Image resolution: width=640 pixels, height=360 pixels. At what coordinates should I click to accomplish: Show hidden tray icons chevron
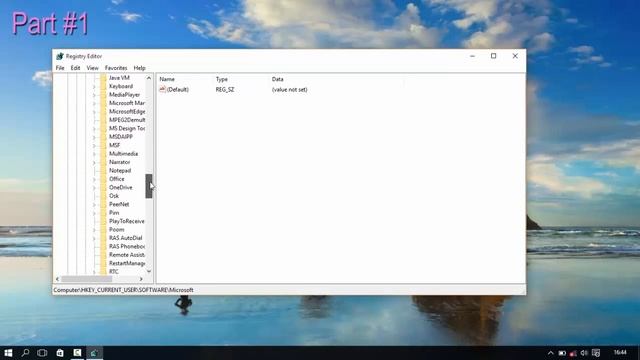click(551, 353)
